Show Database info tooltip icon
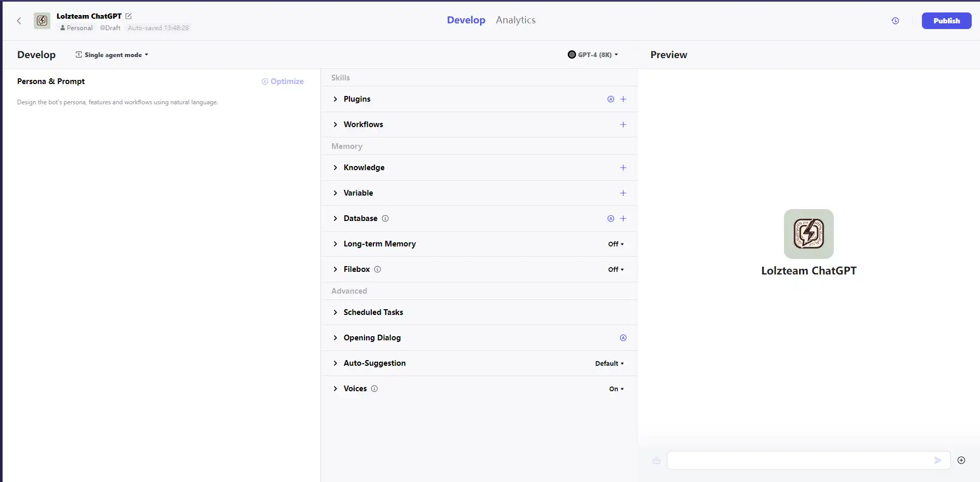Screen dimensions: 980x482 coord(385,218)
